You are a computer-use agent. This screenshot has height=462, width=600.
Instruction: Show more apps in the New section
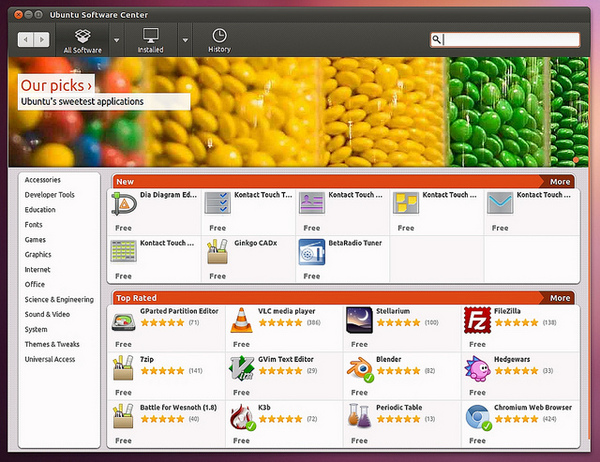559,182
